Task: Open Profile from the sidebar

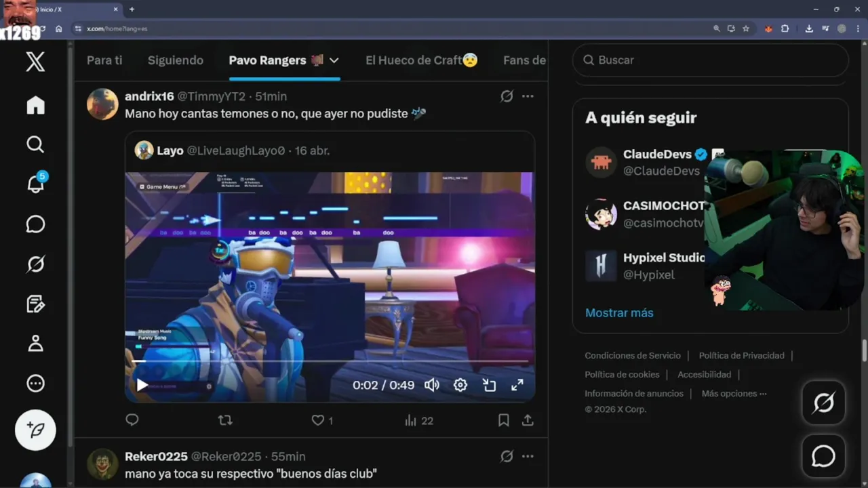Action: pos(35,344)
